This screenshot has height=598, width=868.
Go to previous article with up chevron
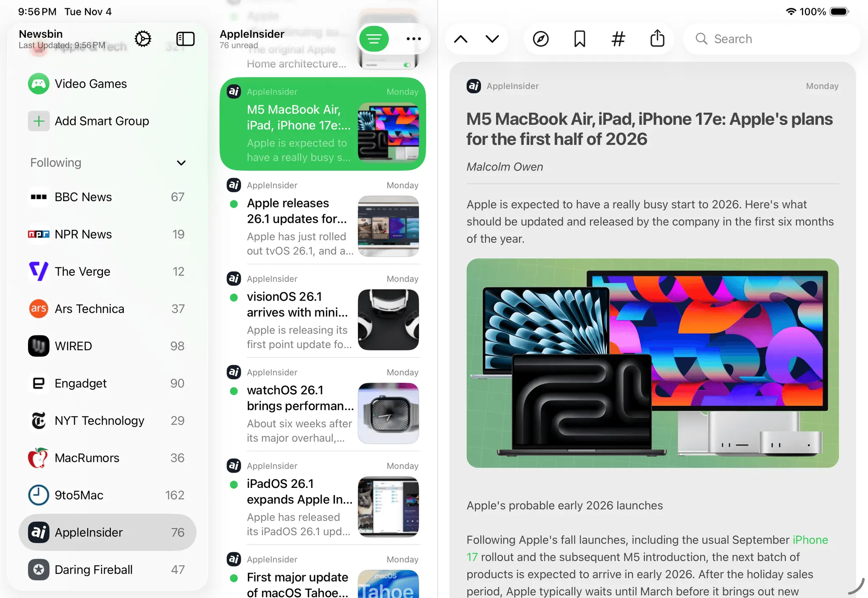(x=461, y=39)
